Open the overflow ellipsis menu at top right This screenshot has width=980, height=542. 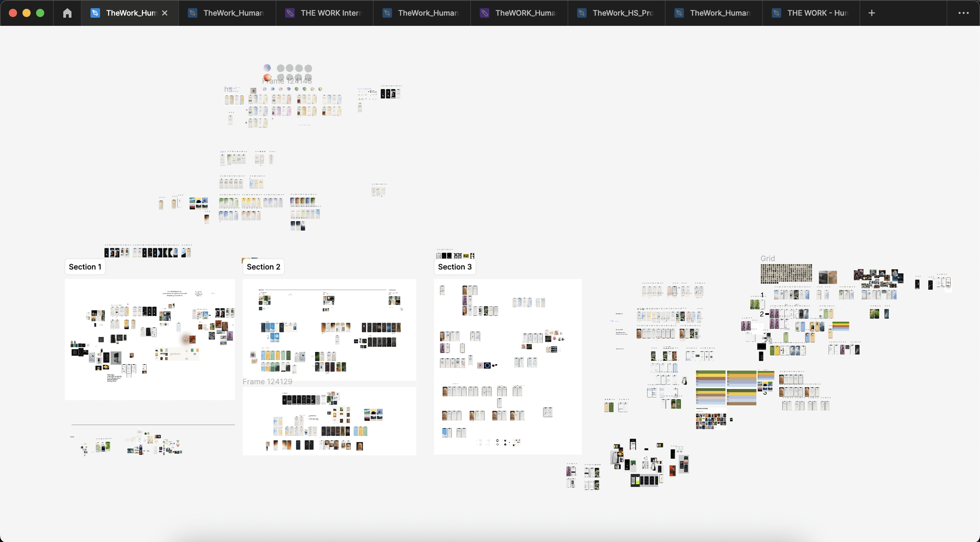coord(963,13)
